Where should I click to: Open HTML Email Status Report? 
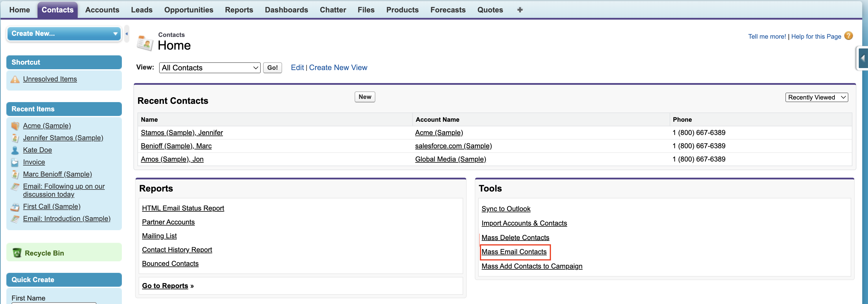pos(183,209)
